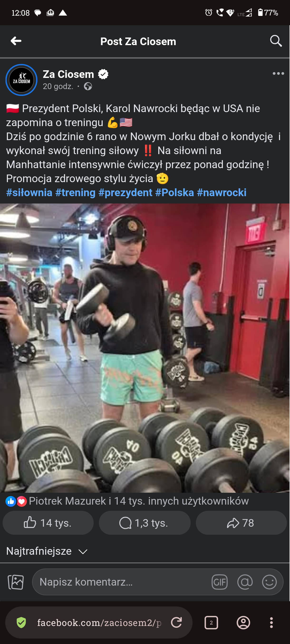
Task: Open the emoji picker in comment box
Action: tap(269, 582)
